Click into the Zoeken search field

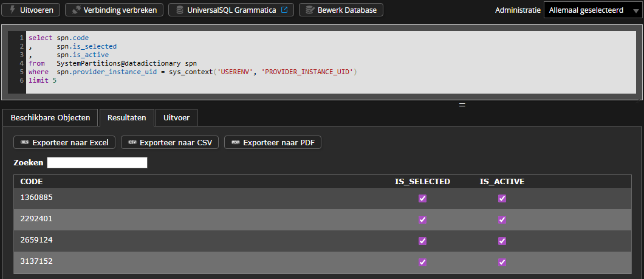click(97, 163)
